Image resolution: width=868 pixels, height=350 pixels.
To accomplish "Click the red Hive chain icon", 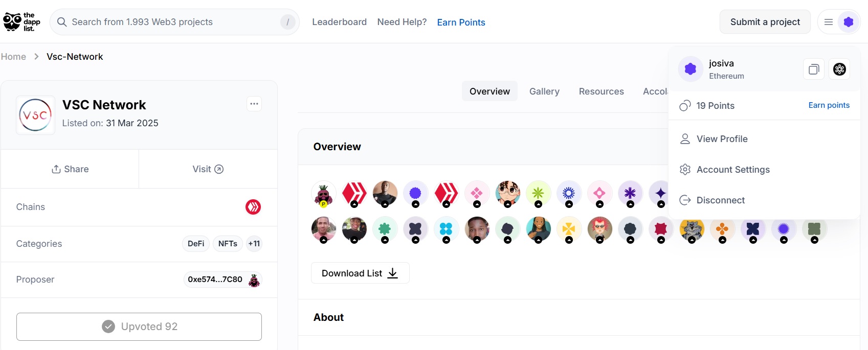I will (x=253, y=207).
